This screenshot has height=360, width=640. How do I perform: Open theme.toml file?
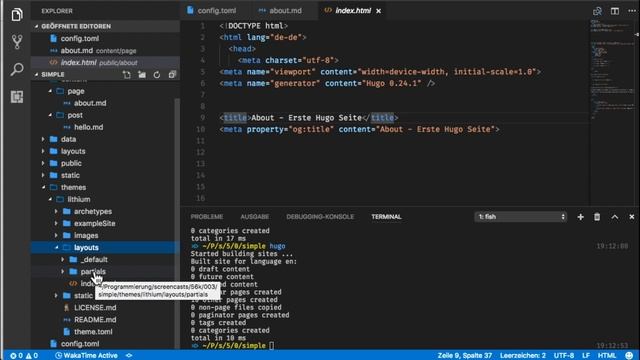[x=93, y=332]
